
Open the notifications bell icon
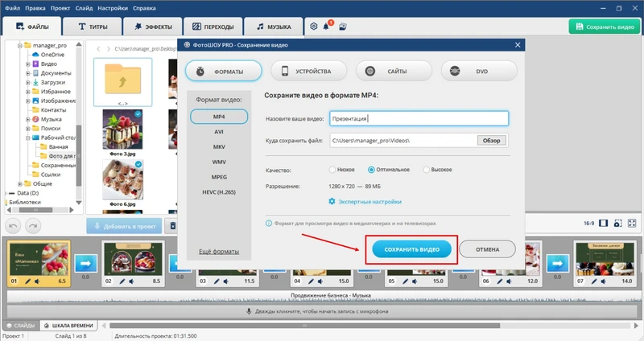(327, 27)
